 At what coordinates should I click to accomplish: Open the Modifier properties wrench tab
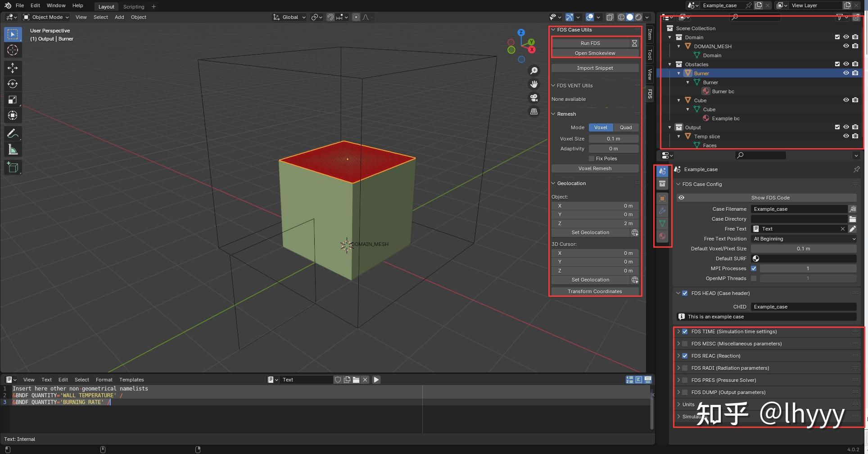tap(662, 210)
